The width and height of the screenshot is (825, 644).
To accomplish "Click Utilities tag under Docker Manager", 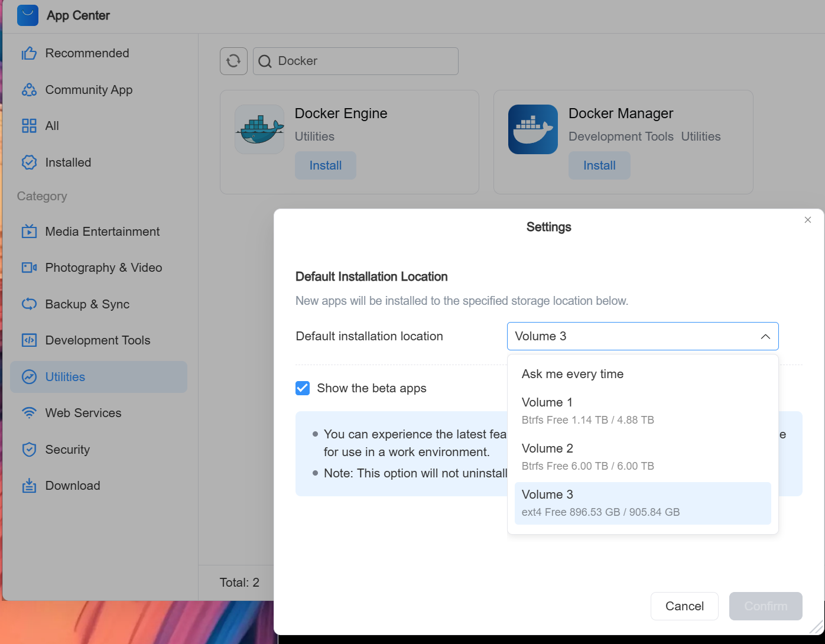I will point(701,136).
